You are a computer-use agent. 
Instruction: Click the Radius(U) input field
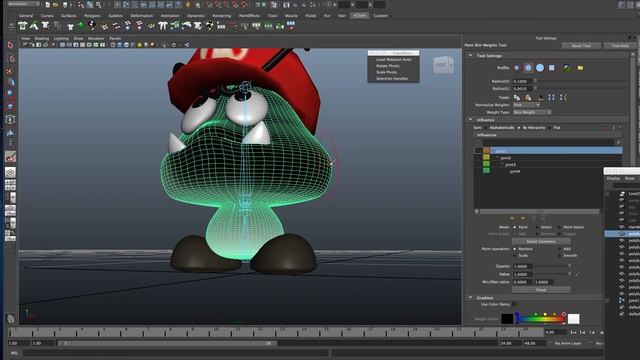[522, 81]
